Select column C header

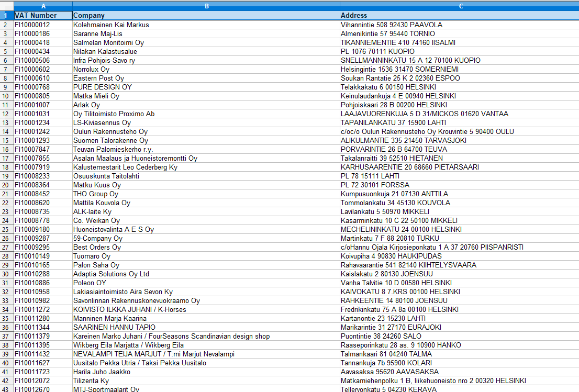click(x=459, y=6)
